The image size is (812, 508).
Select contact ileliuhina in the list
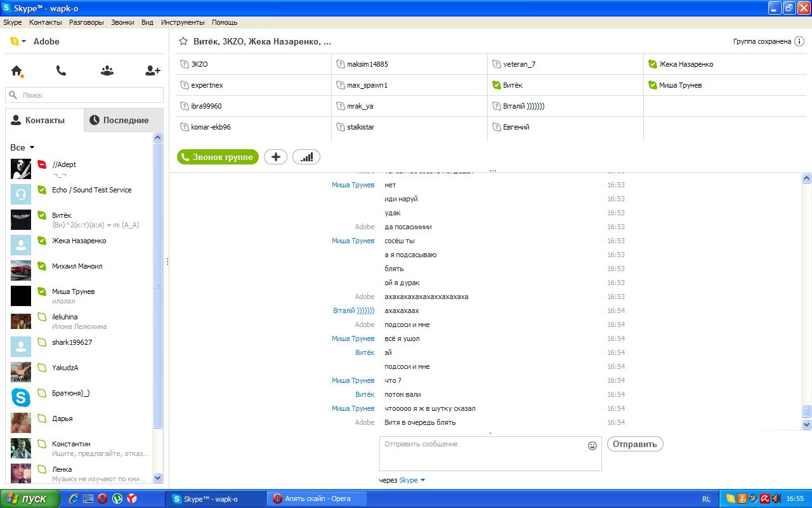click(x=79, y=321)
